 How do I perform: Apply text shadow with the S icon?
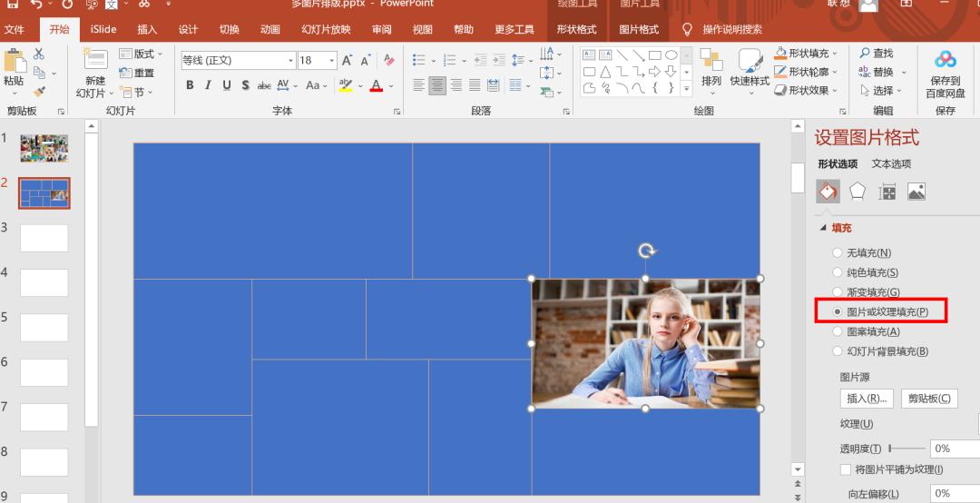244,85
